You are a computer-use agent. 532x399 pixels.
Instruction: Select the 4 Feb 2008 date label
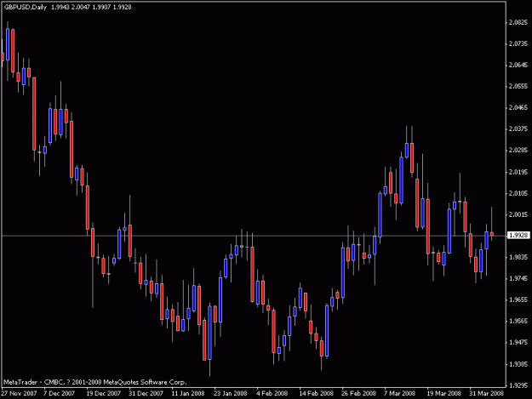272,393
